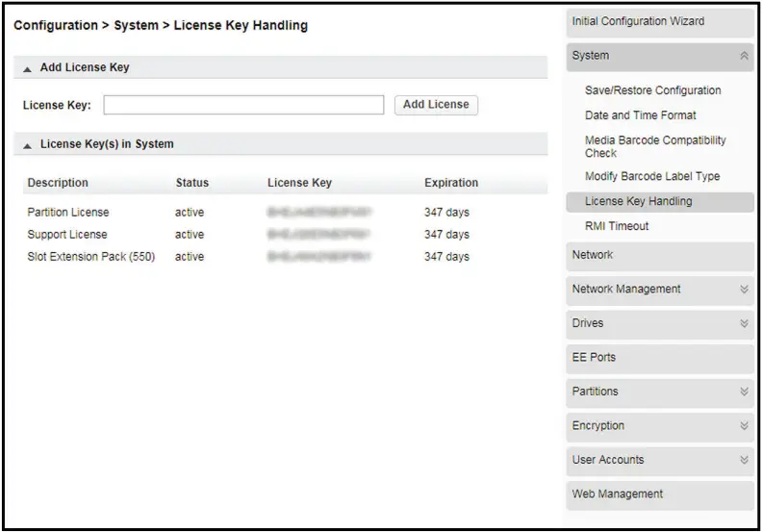The height and width of the screenshot is (532, 762).
Task: Select the Partition License row
Action: pos(68,213)
